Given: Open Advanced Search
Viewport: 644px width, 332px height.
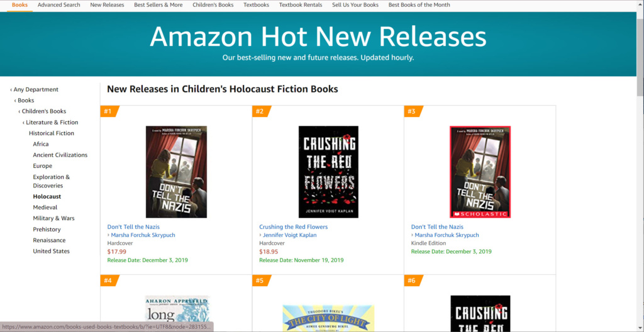Looking at the screenshot, I should [59, 5].
